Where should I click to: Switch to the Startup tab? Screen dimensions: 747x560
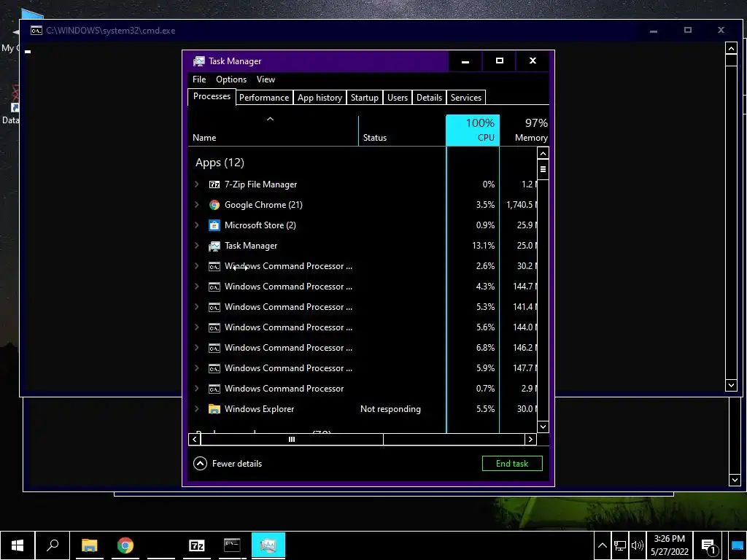coord(365,98)
